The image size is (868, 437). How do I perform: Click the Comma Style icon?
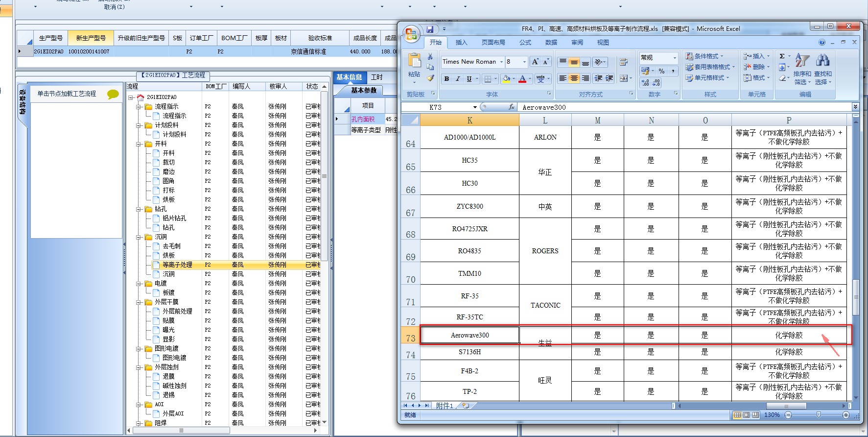click(673, 71)
